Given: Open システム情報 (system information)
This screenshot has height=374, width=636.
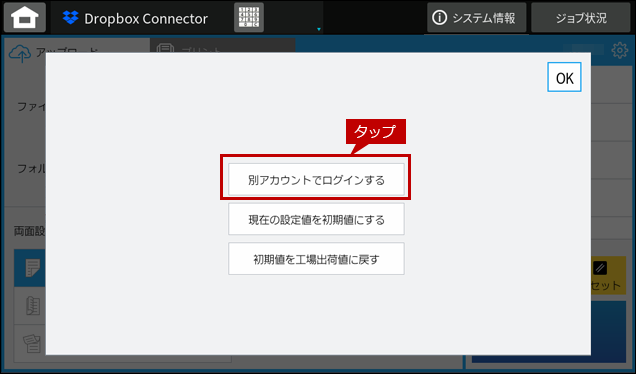Looking at the screenshot, I should click(x=476, y=17).
